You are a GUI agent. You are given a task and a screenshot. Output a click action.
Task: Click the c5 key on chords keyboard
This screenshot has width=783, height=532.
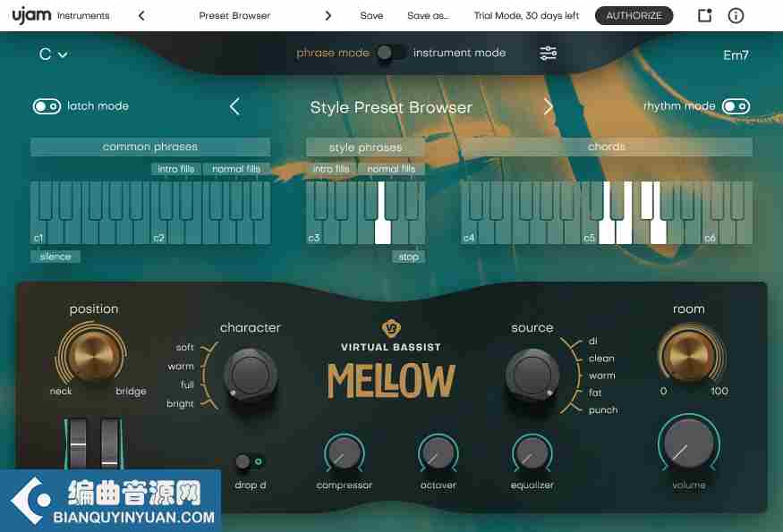click(x=589, y=232)
